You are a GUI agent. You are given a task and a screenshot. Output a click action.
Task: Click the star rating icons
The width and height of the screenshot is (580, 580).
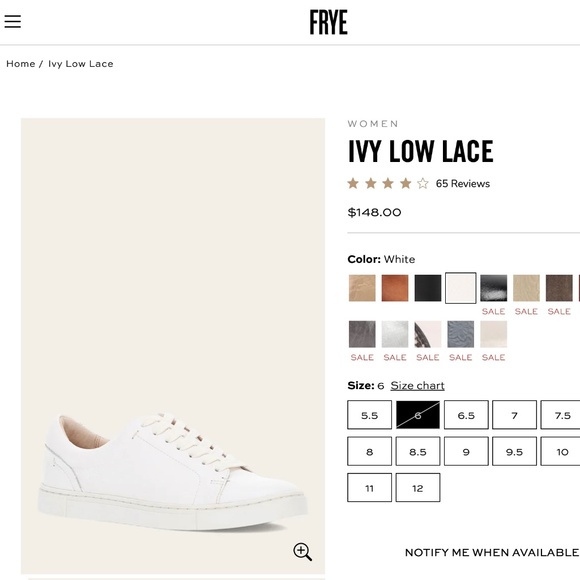point(388,183)
